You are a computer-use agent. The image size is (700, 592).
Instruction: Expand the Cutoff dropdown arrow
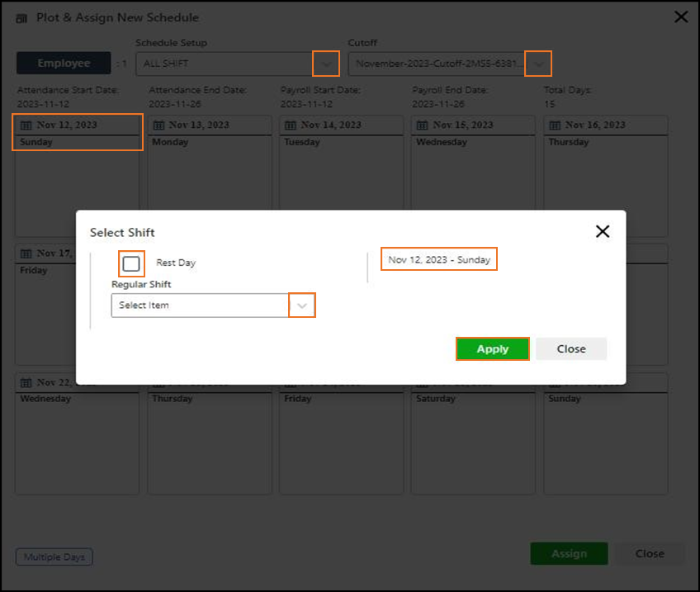538,64
